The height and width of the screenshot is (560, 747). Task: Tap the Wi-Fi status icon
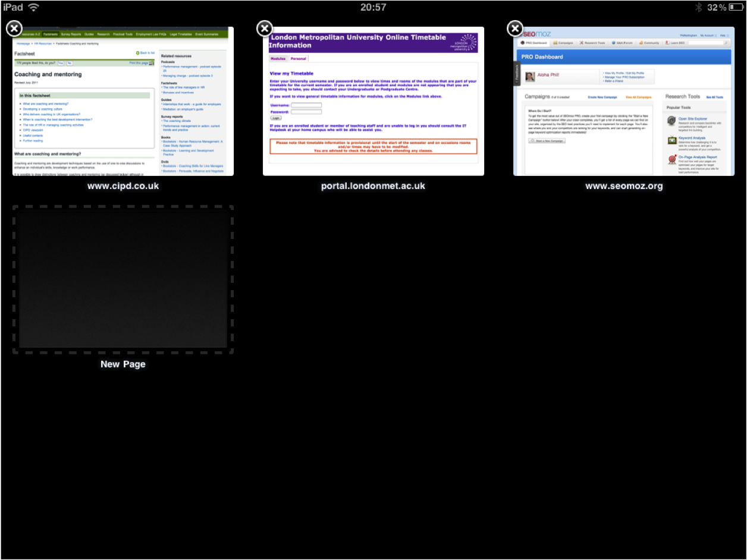(34, 7)
